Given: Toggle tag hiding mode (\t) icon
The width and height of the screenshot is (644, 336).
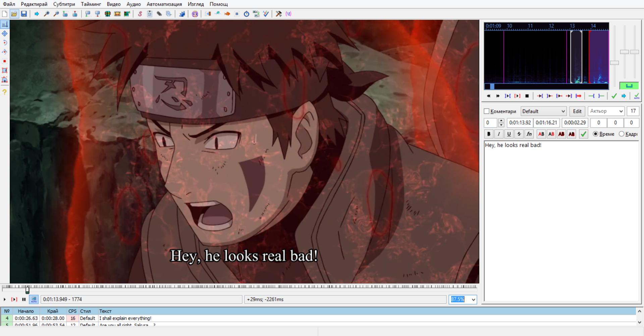Looking at the screenshot, I should coord(288,14).
